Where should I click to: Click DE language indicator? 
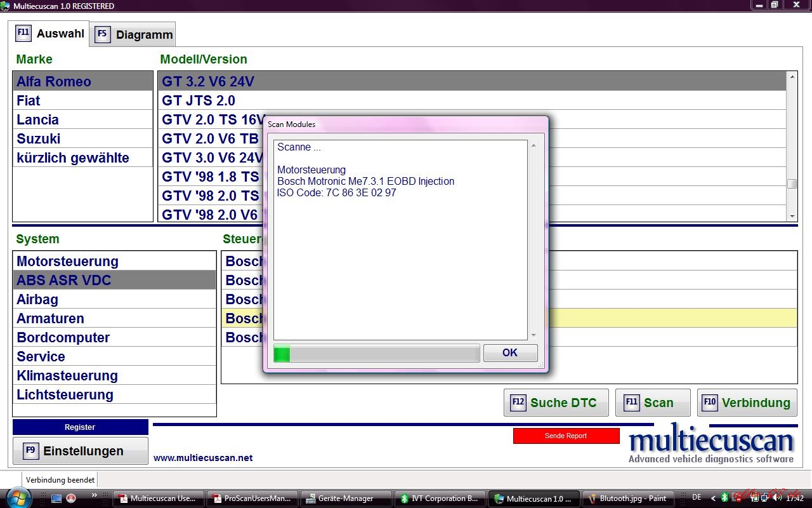[697, 497]
